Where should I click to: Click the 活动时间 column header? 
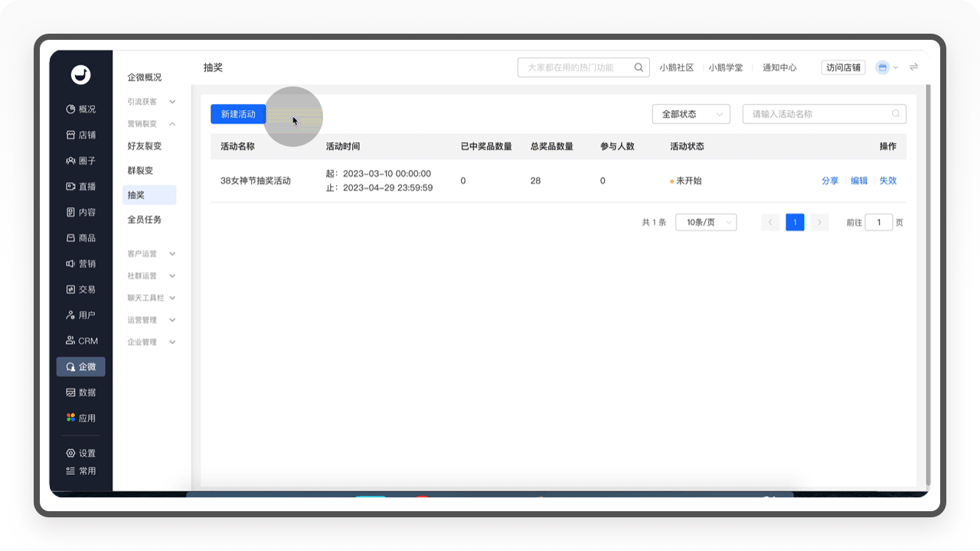(343, 146)
